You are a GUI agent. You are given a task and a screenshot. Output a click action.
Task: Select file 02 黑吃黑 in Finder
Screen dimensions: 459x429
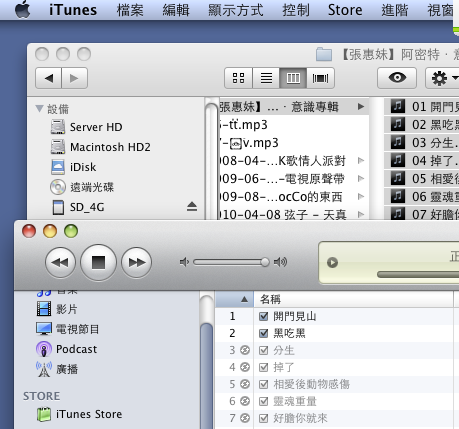[422, 125]
